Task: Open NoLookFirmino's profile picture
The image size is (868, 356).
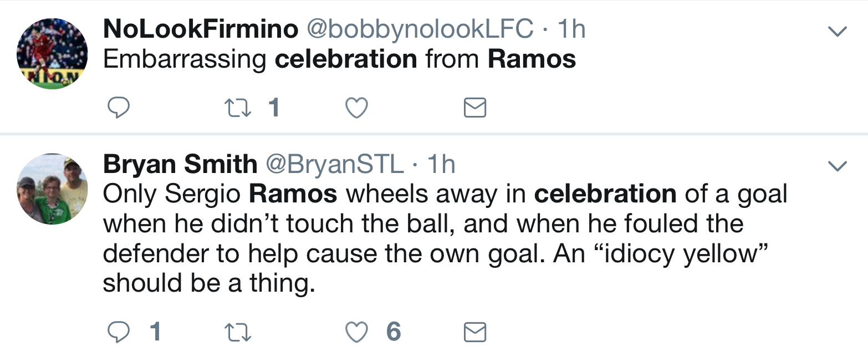Action: pos(53,54)
